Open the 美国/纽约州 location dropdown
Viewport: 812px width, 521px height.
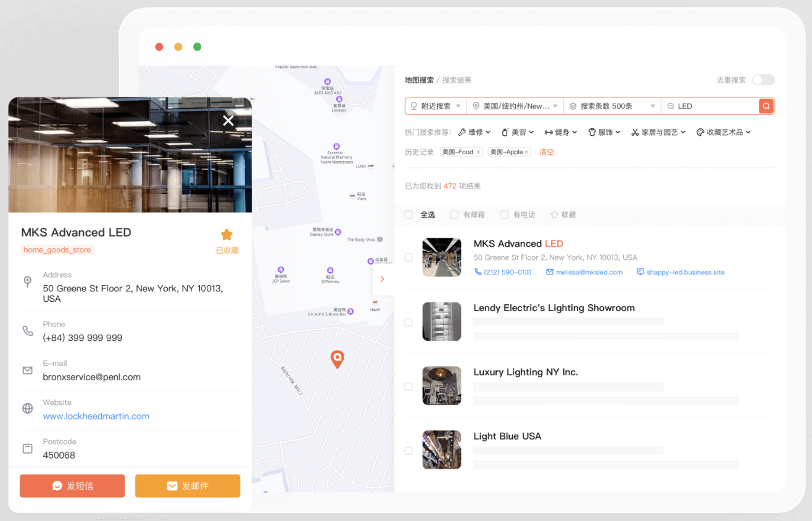pyautogui.click(x=515, y=106)
